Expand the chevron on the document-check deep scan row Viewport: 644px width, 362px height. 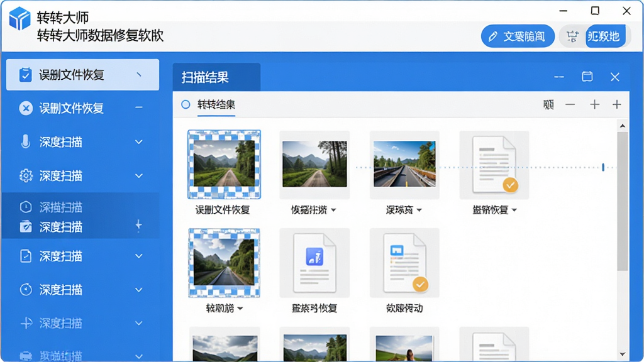pyautogui.click(x=139, y=256)
